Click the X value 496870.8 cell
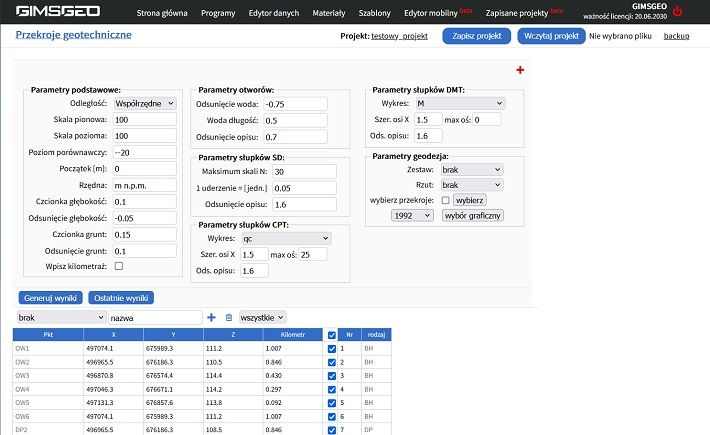The image size is (710, 435). 113,376
